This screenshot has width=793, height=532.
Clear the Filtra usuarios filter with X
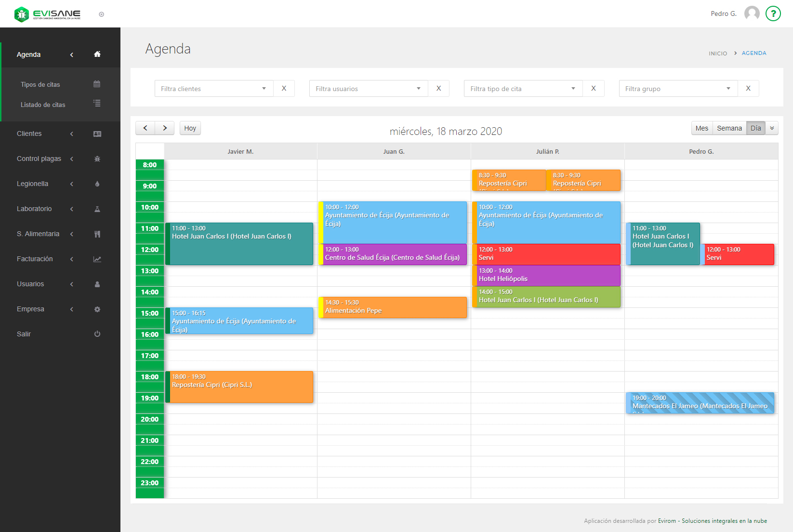(438, 88)
